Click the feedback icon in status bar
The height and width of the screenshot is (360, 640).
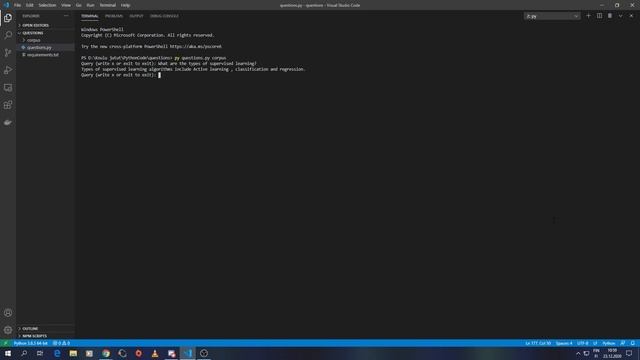(x=623, y=343)
